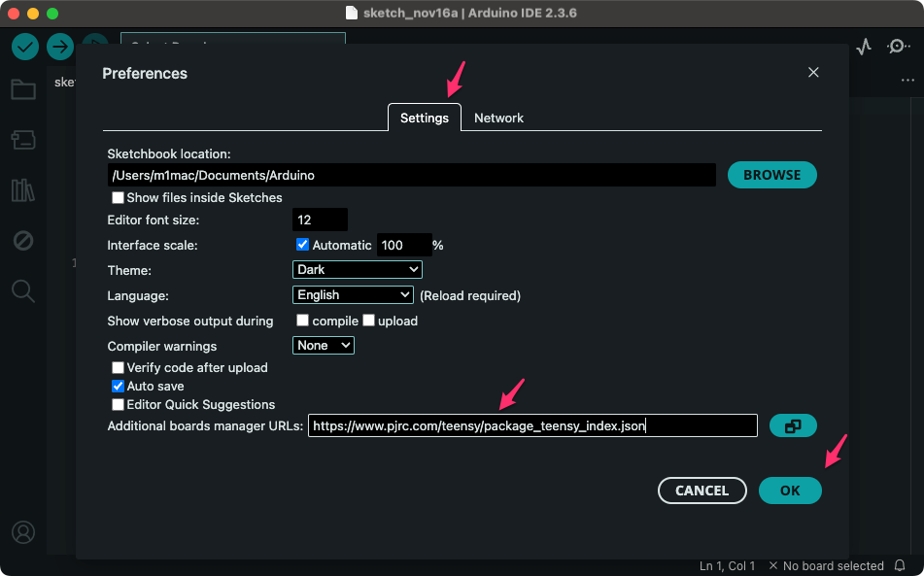Open the Compiler warnings dropdown

click(324, 346)
